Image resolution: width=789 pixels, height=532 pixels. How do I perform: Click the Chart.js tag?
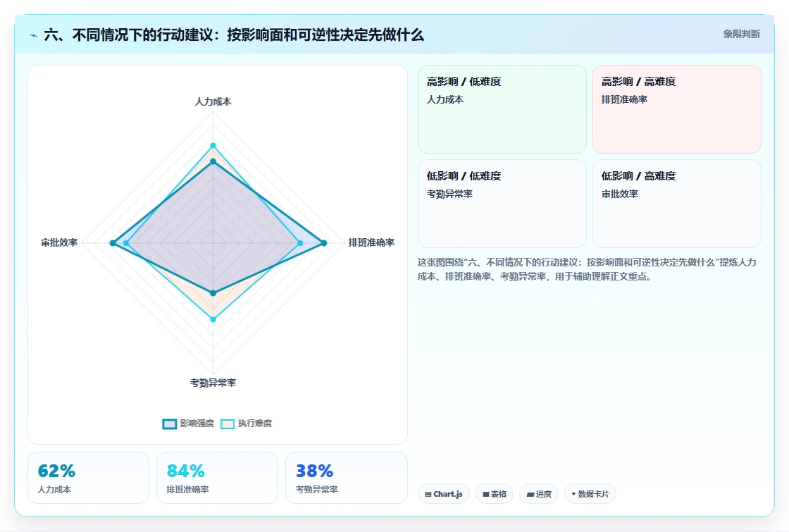pyautogui.click(x=443, y=494)
